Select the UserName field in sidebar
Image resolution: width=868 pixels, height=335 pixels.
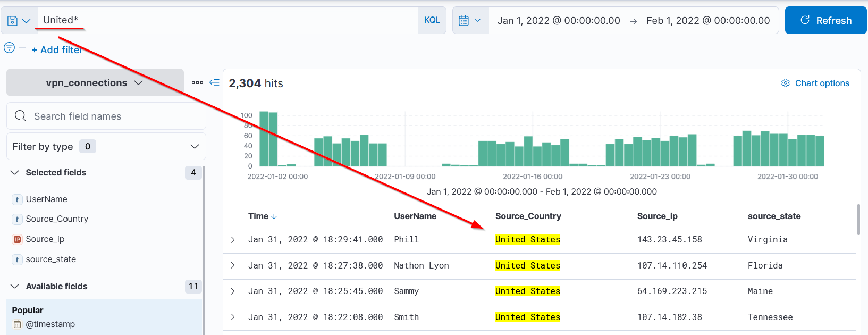point(47,199)
